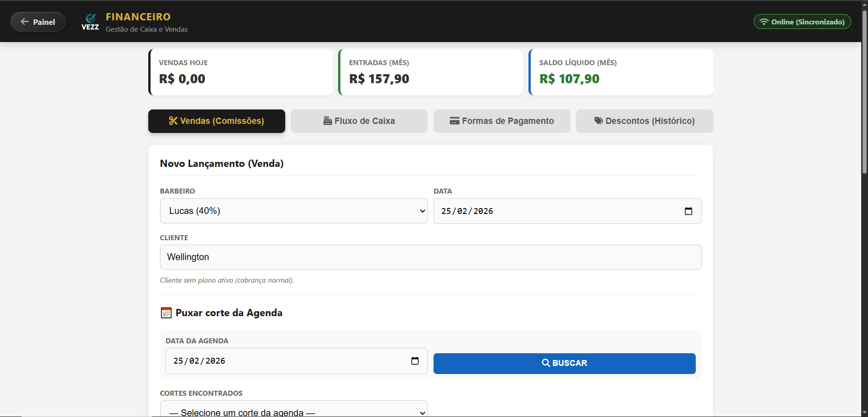868x417 pixels.
Task: Select the Descontos (Histórico) tab
Action: 644,121
